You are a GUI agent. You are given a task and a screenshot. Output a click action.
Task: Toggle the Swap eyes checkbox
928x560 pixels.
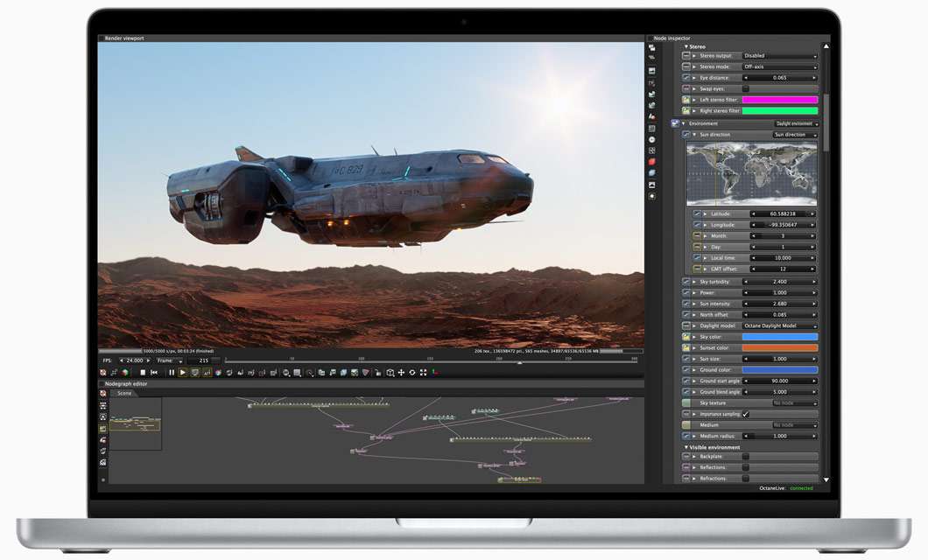click(x=746, y=88)
